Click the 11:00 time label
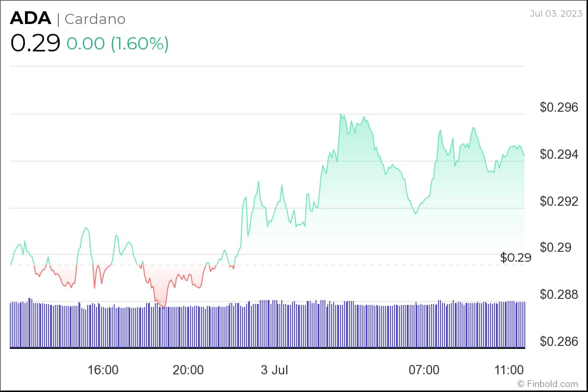The height and width of the screenshot is (392, 588). pyautogui.click(x=510, y=370)
